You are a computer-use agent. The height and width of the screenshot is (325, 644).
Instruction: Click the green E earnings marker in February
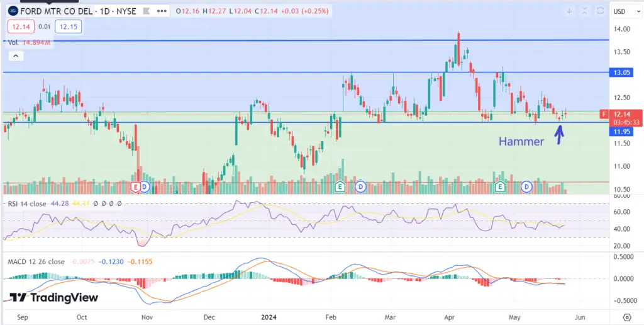pyautogui.click(x=340, y=187)
